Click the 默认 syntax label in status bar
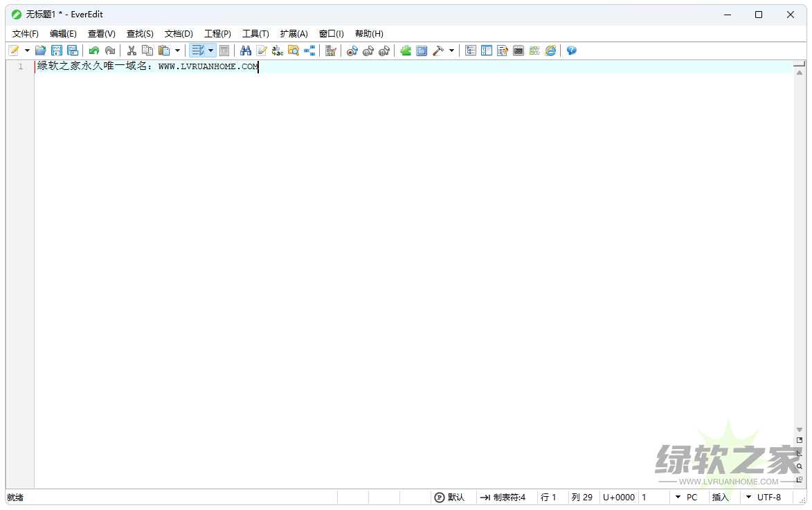The height and width of the screenshot is (510, 812). 449,497
